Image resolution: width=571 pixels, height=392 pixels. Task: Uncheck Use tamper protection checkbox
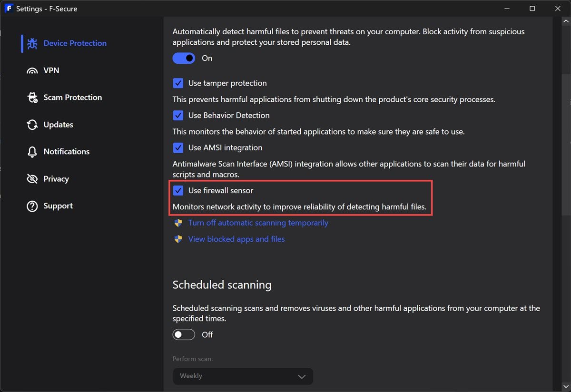point(178,83)
